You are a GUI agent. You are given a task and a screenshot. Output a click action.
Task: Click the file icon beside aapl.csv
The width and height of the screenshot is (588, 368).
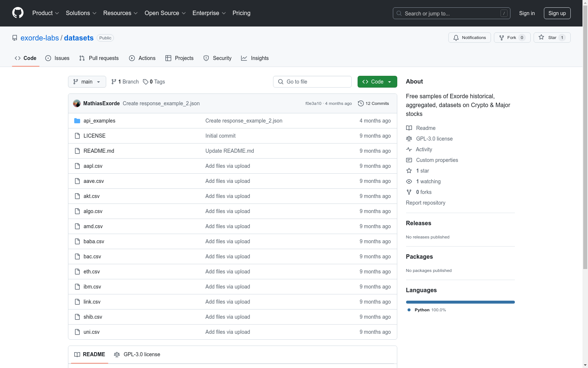[77, 166]
